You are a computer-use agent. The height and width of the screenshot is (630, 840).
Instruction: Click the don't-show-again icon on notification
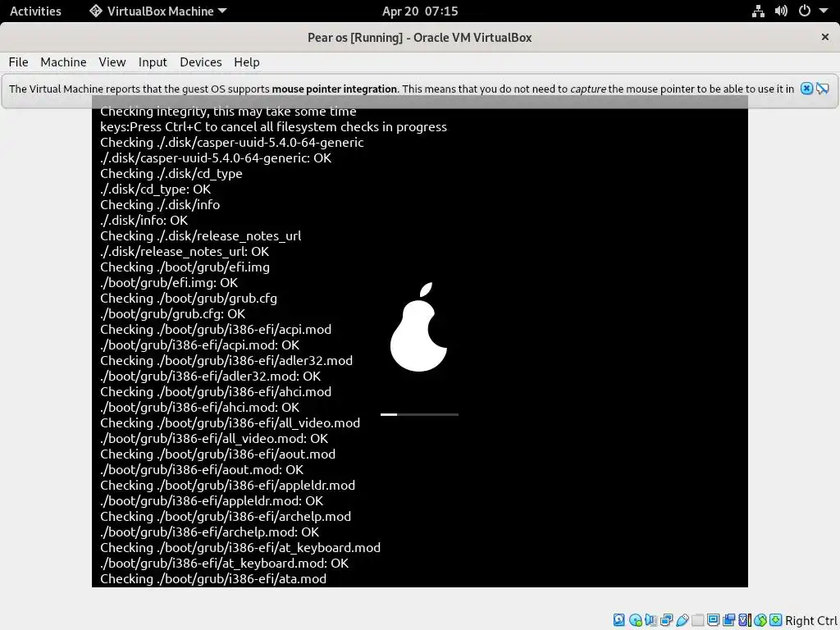822,89
